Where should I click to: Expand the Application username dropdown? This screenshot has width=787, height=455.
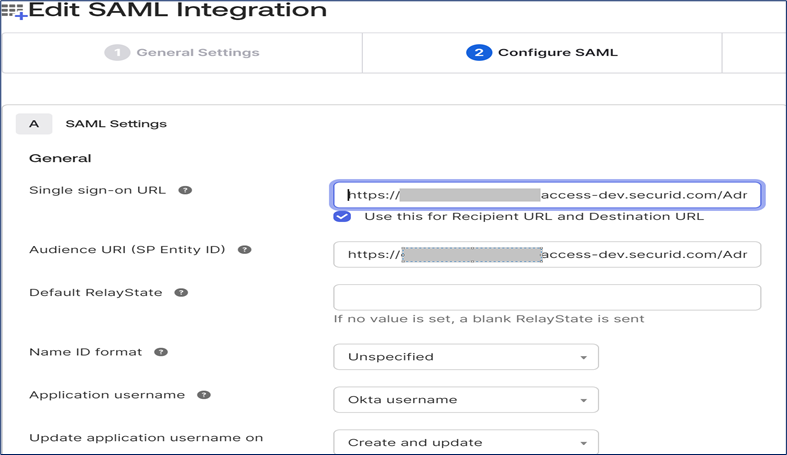point(465,400)
